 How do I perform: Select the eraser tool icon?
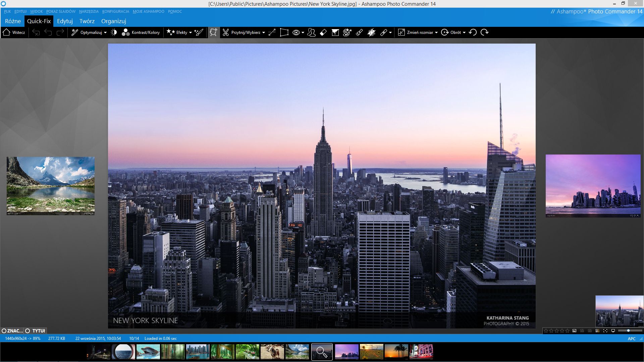coord(323,33)
